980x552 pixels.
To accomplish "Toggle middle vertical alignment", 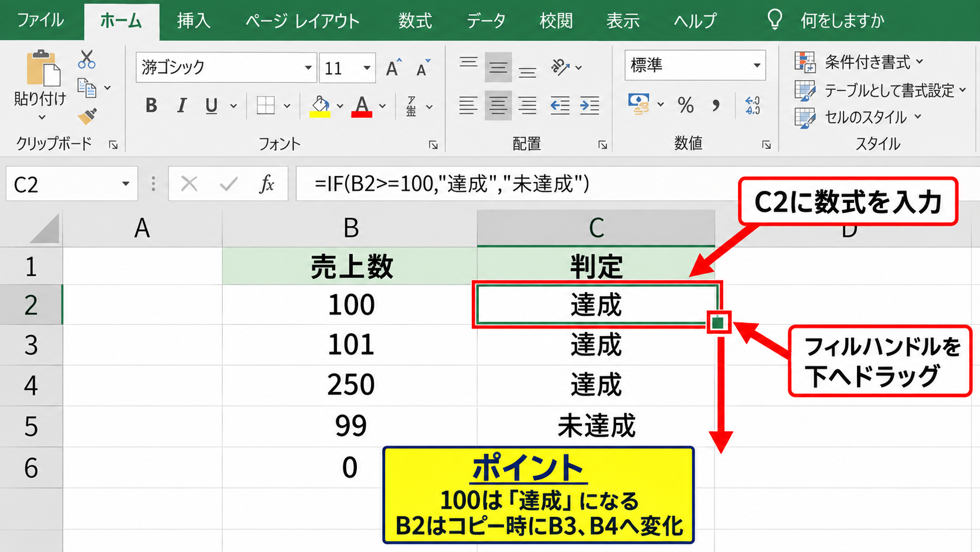I will pyautogui.click(x=498, y=68).
